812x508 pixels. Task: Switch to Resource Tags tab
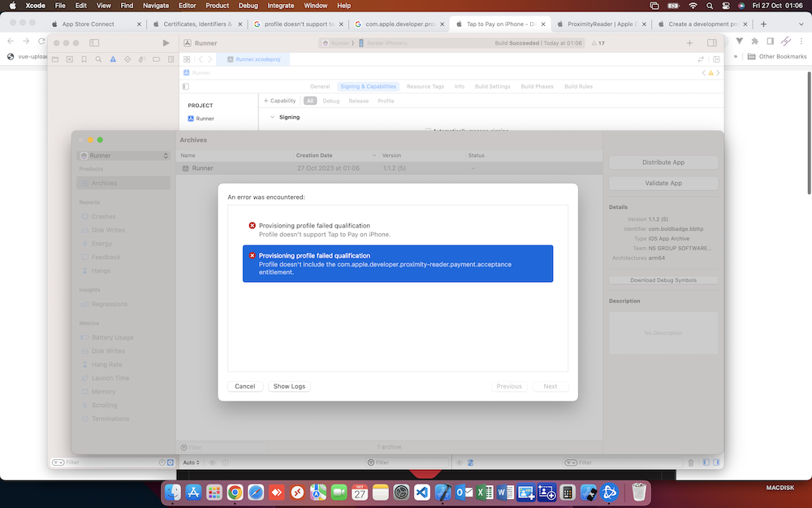point(425,87)
